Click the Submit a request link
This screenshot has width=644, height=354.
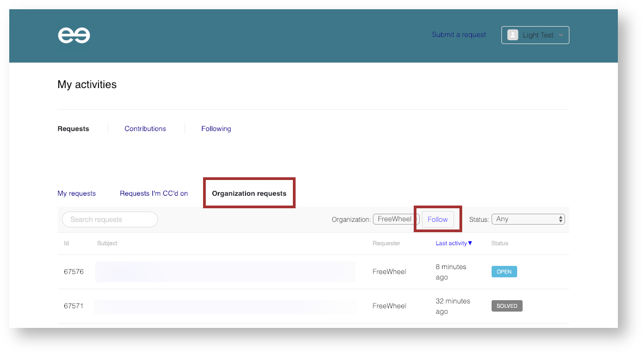pyautogui.click(x=459, y=35)
